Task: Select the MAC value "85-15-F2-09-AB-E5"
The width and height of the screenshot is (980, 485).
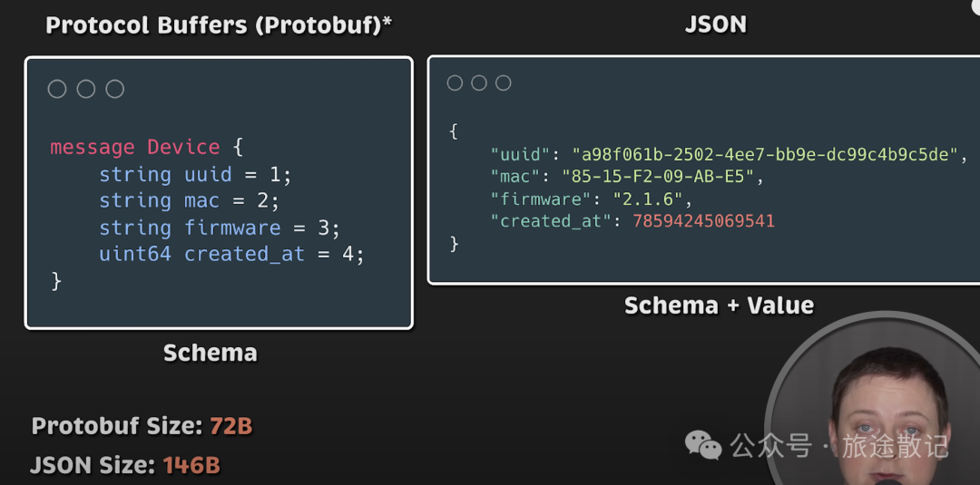Action: (x=658, y=178)
